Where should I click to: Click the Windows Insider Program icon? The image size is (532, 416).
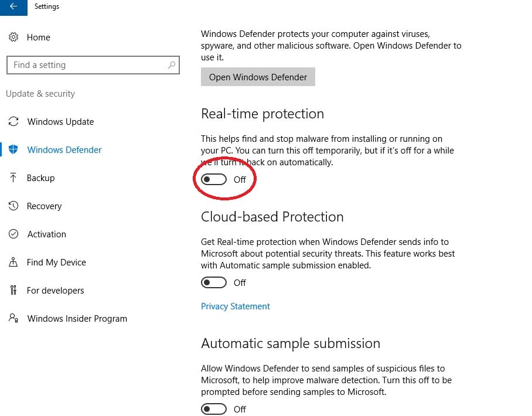point(13,319)
